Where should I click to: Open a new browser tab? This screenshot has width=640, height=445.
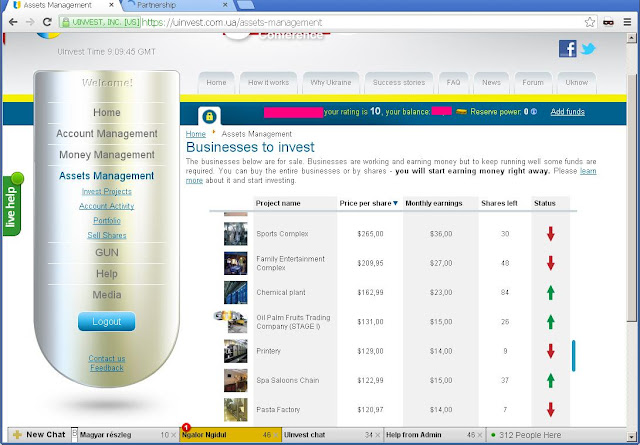coord(246,5)
